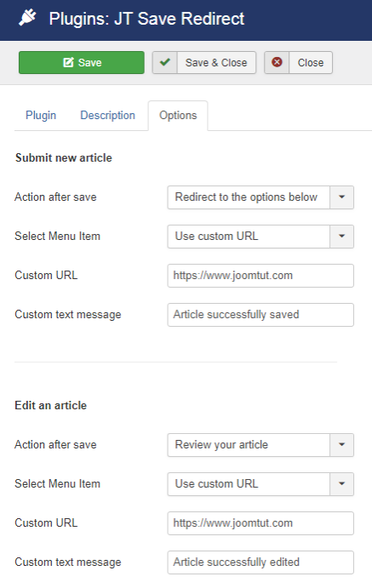Open Select Menu Item dropdown under Submit new article
Screen dimensions: 372x588
260,237
